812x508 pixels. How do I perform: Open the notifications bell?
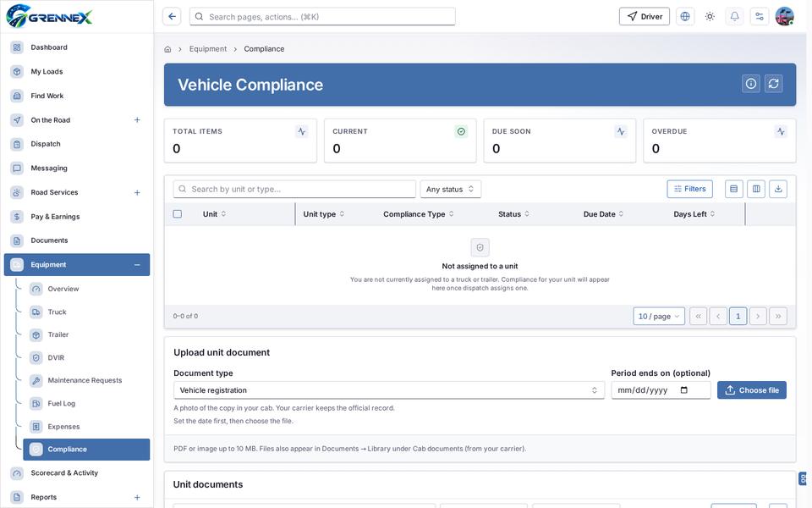click(x=734, y=17)
